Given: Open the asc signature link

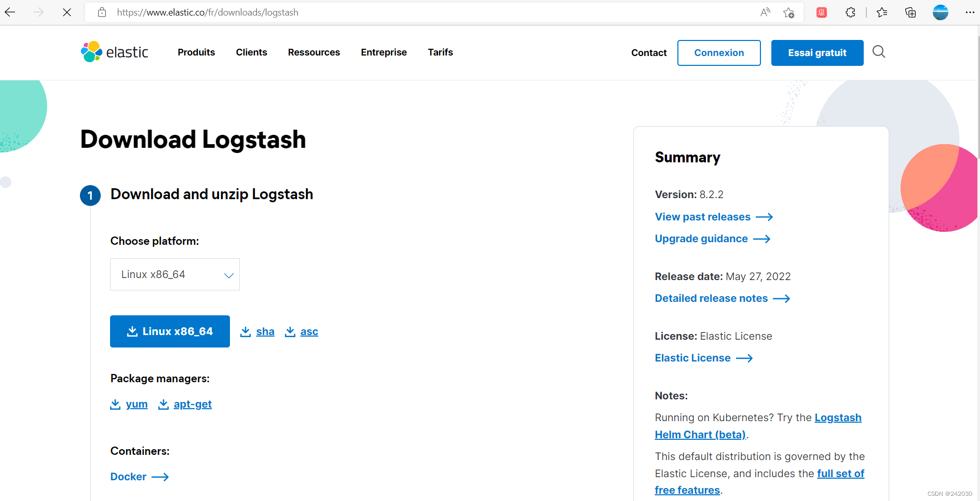Looking at the screenshot, I should pos(309,331).
